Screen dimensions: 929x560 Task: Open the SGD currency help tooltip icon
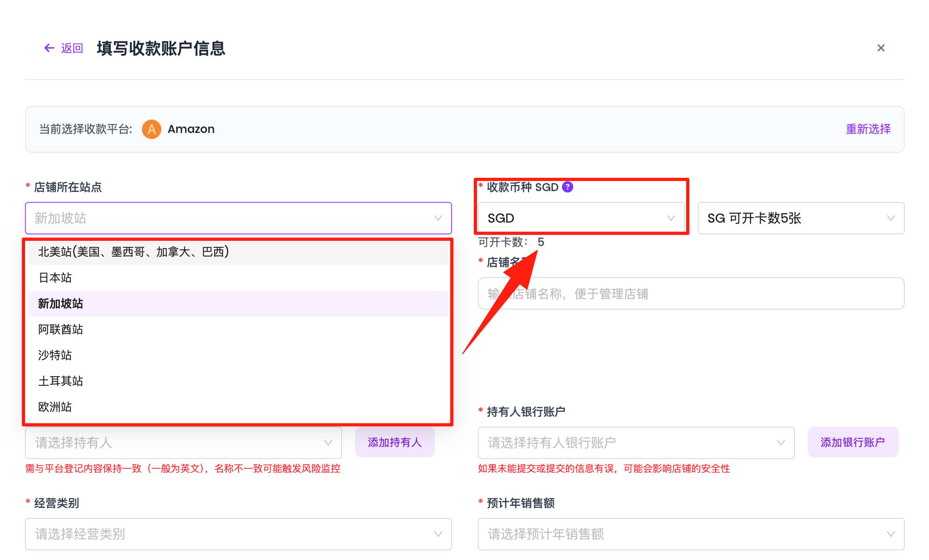(x=568, y=187)
